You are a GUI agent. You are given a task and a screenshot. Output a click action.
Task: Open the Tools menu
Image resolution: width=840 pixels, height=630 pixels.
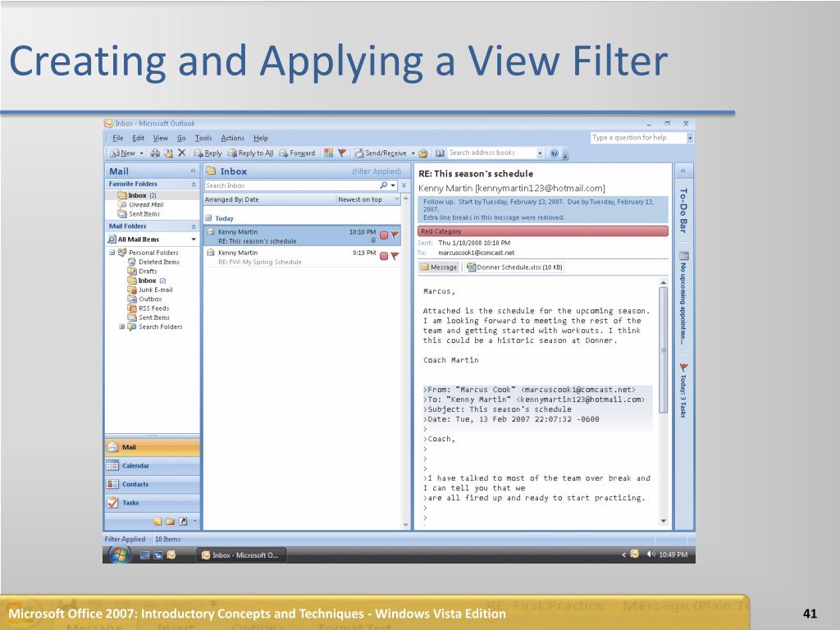(x=203, y=138)
